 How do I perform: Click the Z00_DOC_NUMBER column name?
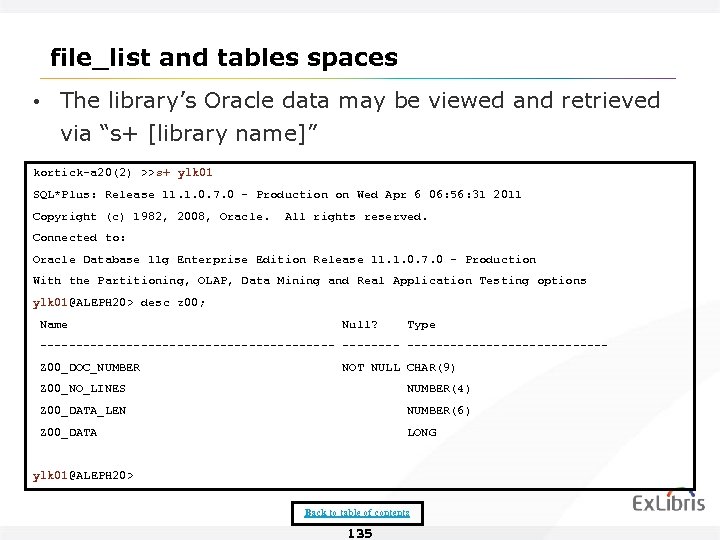(89, 367)
